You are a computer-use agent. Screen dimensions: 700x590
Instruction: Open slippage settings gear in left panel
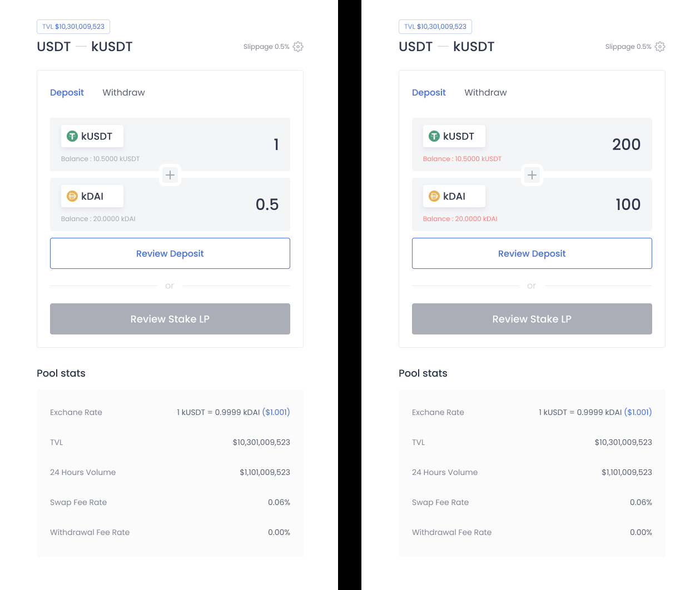[298, 47]
